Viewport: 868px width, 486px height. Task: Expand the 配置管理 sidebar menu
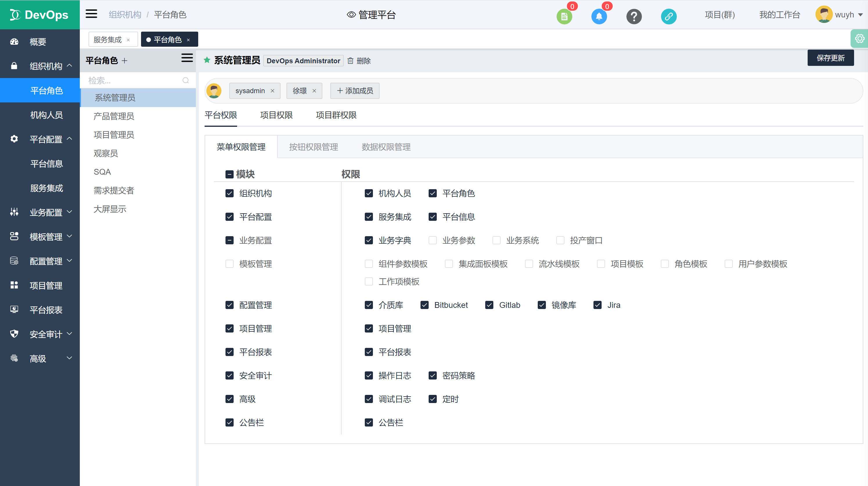69,260
